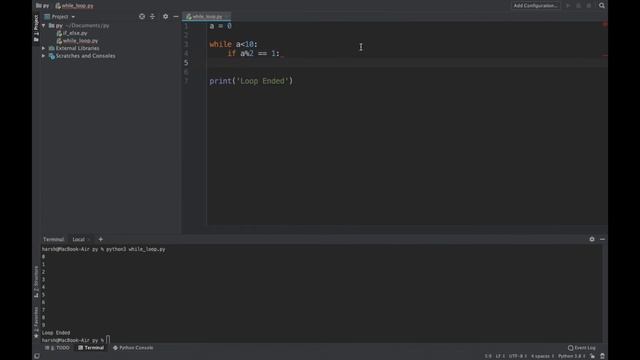Image resolution: width=640 pixels, height=360 pixels.
Task: Open the 4 spaces indent selector
Action: [542, 356]
